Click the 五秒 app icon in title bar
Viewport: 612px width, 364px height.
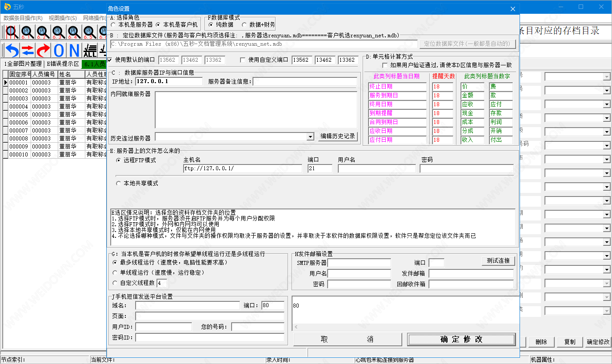click(7, 7)
